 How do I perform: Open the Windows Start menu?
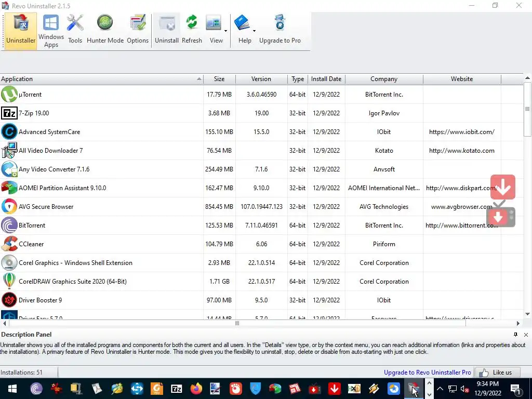pyautogui.click(x=12, y=389)
